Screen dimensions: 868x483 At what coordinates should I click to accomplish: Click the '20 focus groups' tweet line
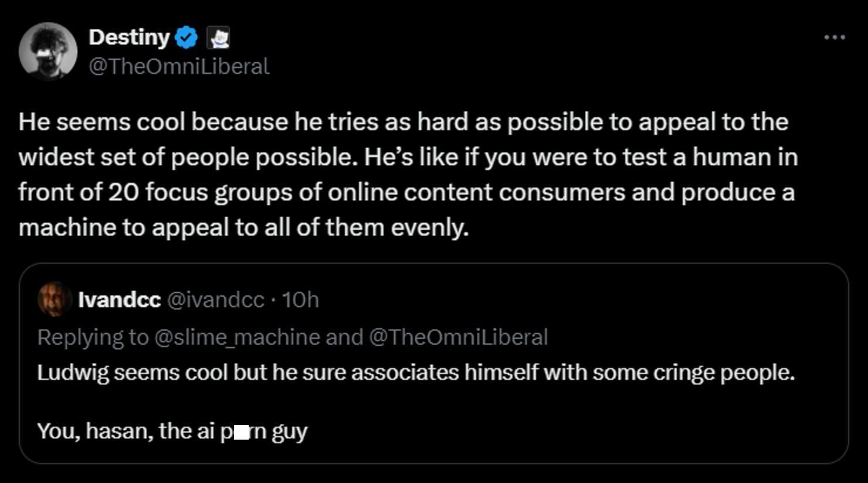[406, 192]
